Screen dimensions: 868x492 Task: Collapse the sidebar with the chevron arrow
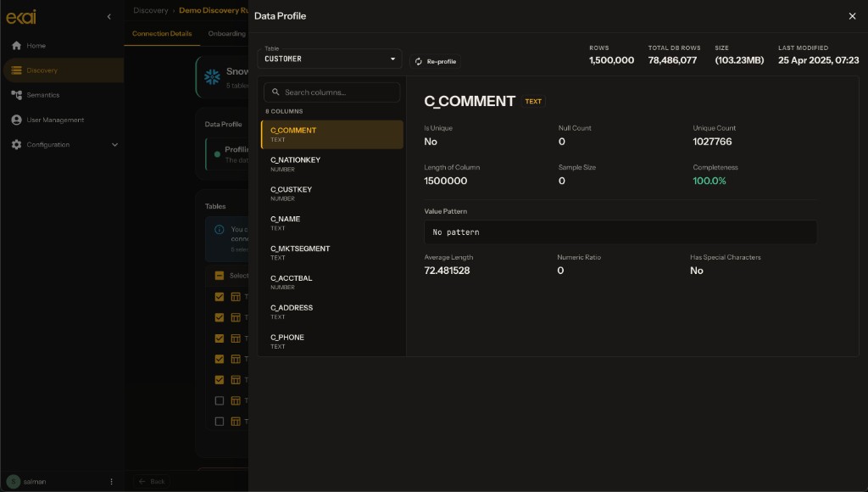(109, 17)
